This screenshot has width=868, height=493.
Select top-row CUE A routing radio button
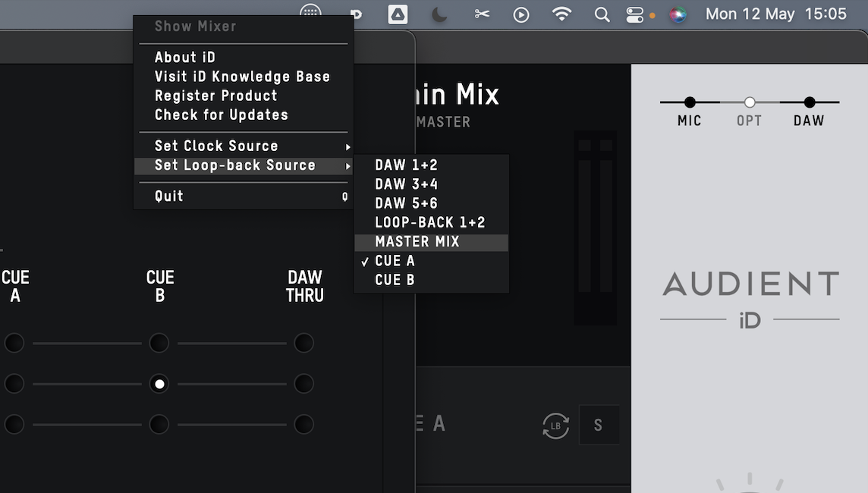click(14, 343)
